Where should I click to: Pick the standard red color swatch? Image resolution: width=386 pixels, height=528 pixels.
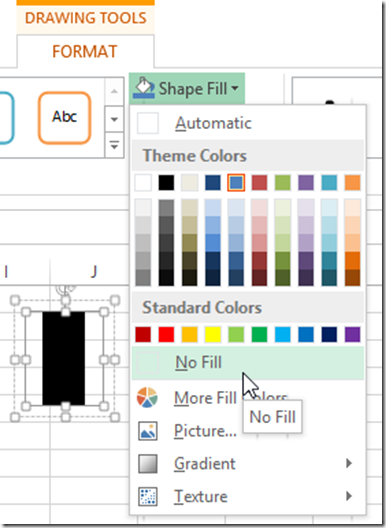pos(166,334)
